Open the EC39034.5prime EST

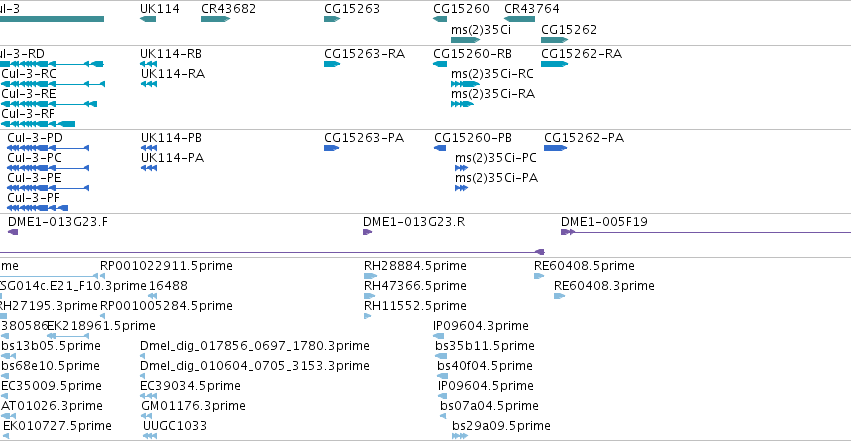190,386
